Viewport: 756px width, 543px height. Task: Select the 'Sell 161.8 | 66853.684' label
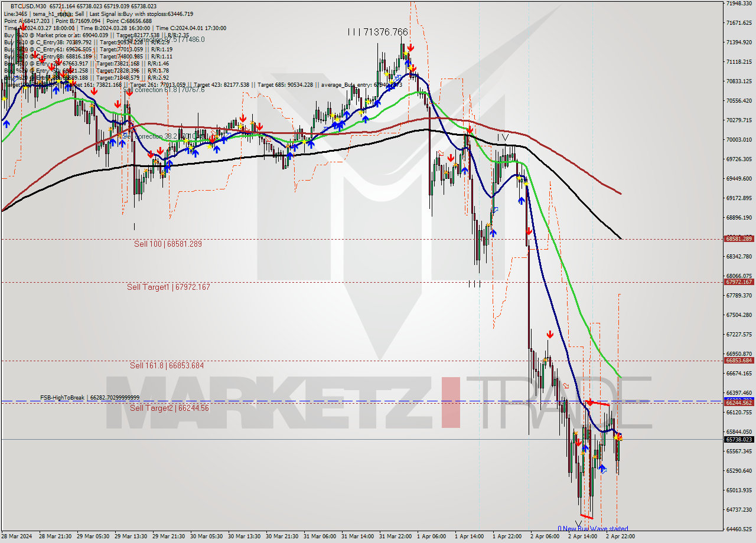(x=167, y=366)
